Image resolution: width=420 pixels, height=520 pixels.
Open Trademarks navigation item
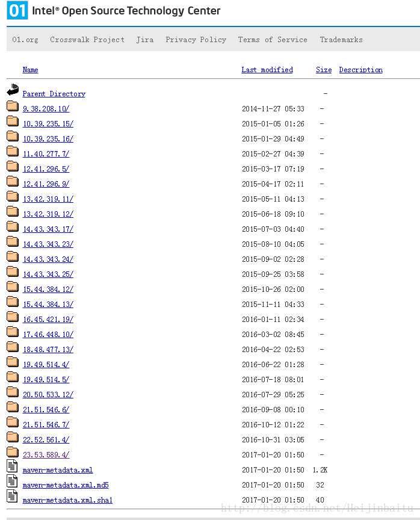coord(341,40)
